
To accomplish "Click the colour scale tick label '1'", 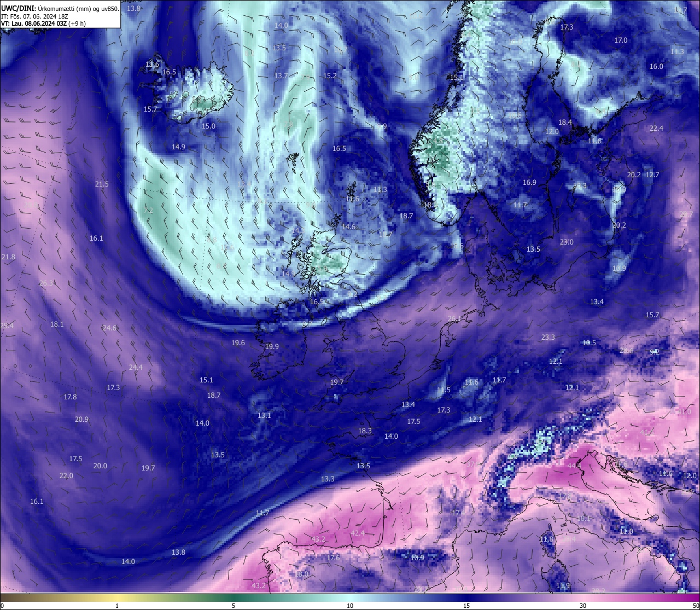I will [117, 606].
